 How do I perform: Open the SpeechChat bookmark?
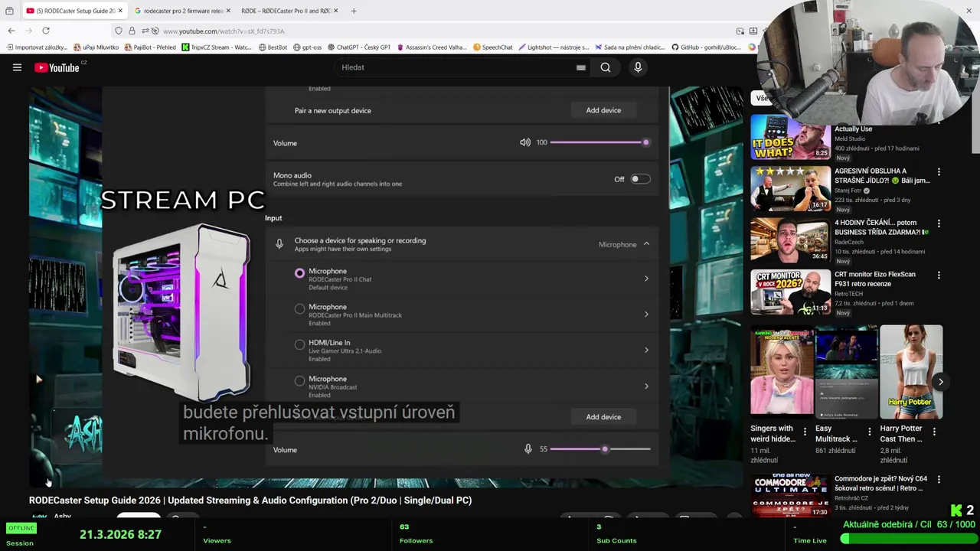492,47
